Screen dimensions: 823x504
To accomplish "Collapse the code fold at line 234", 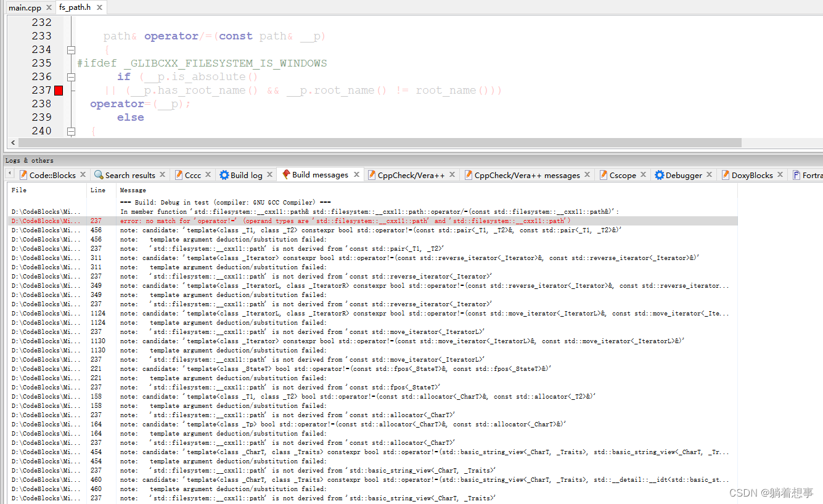I will coord(71,50).
